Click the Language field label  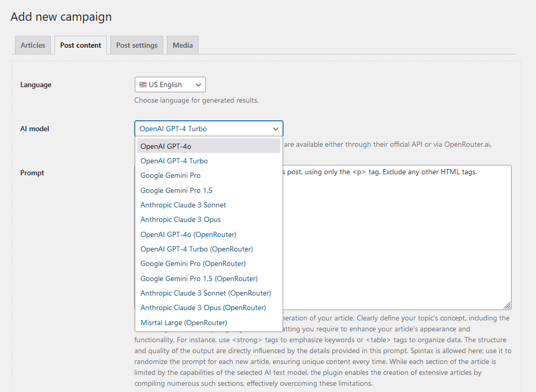36,85
